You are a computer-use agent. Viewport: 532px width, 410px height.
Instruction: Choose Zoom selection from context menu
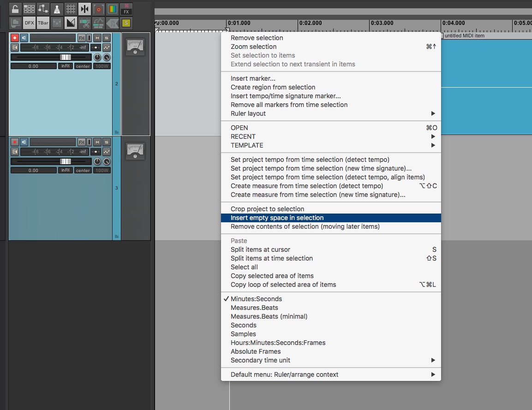point(331,47)
